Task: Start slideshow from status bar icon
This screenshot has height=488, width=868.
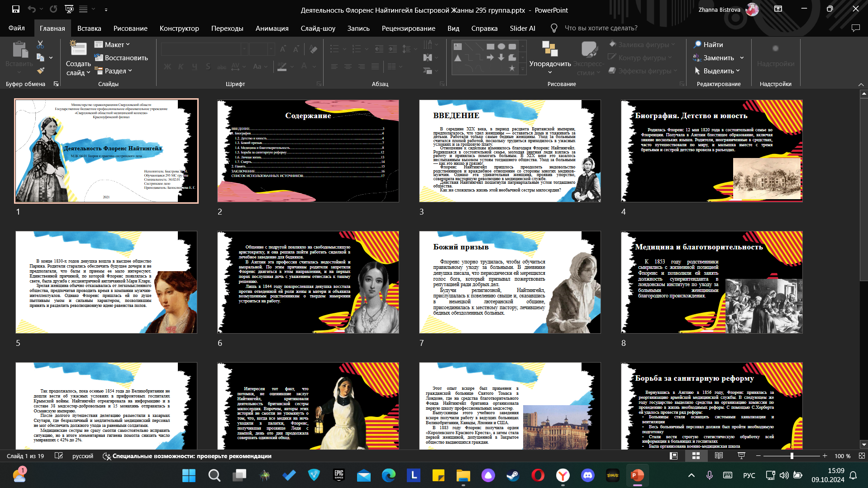Action: tap(741, 456)
